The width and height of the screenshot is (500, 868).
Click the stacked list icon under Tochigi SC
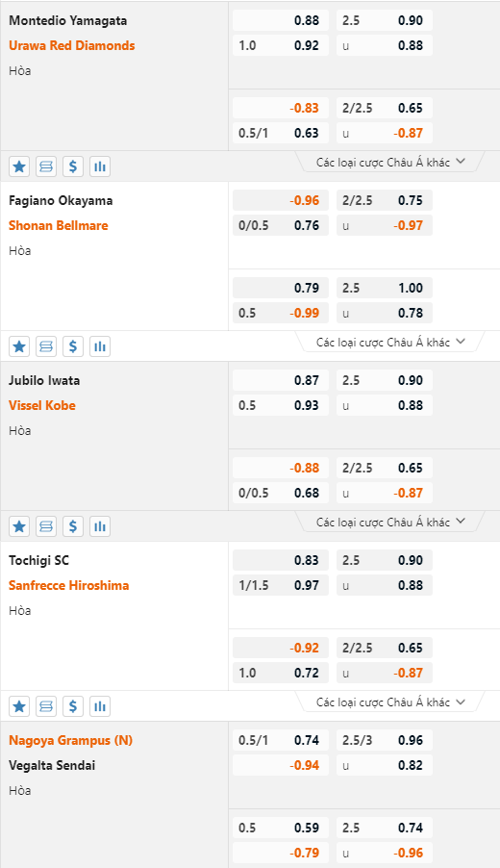[x=46, y=706]
